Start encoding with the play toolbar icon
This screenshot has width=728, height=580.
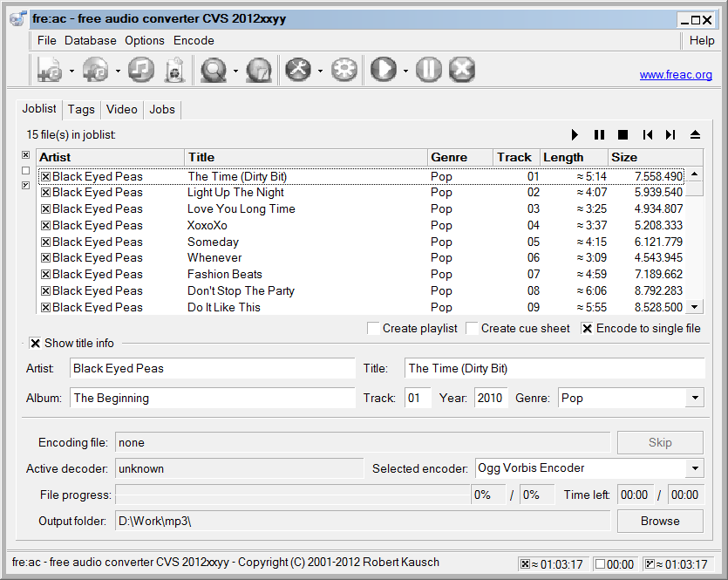[384, 70]
